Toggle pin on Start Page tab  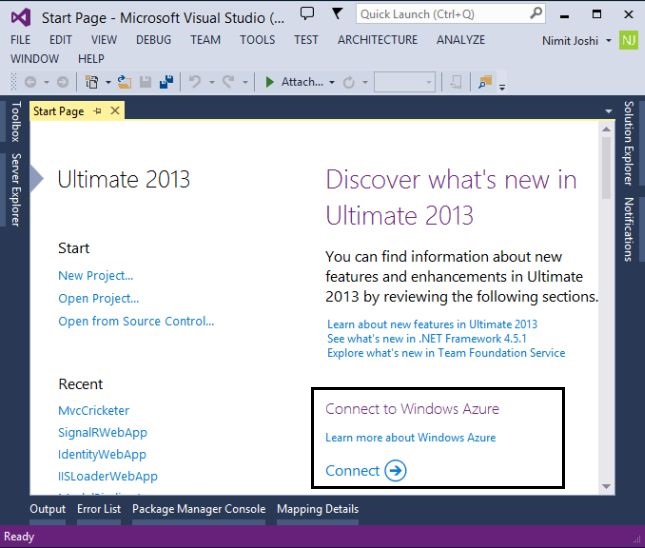[97, 111]
